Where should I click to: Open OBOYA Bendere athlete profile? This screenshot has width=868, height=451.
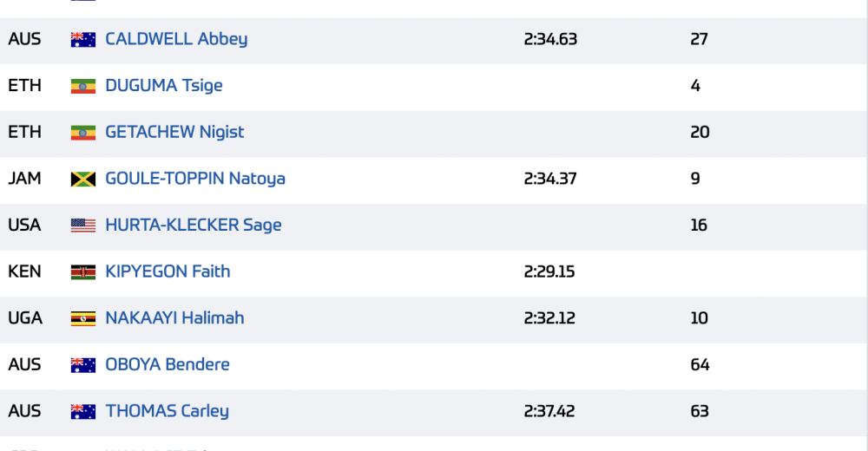(x=168, y=364)
